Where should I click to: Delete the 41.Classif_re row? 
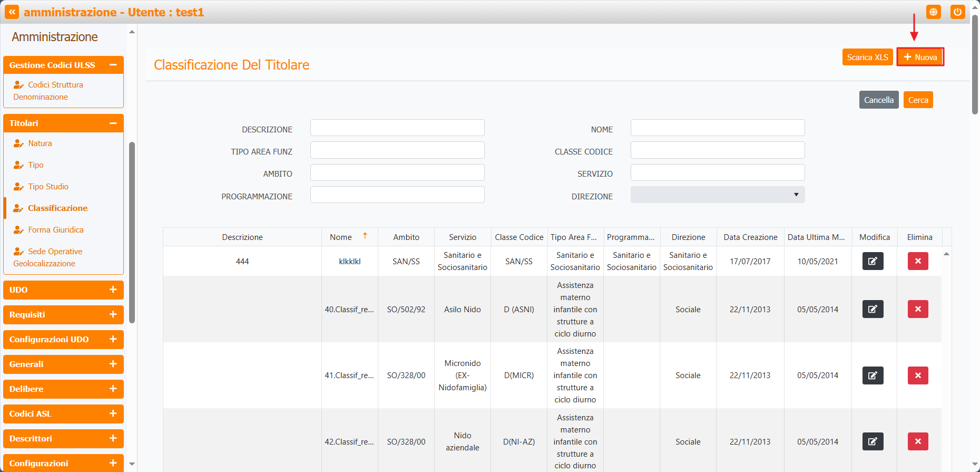tap(917, 375)
